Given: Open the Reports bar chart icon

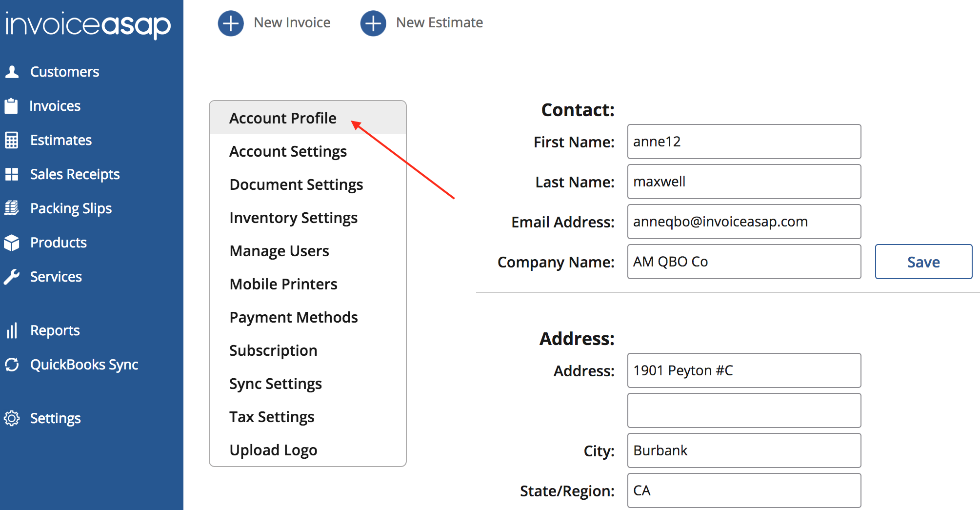Looking at the screenshot, I should [12, 330].
